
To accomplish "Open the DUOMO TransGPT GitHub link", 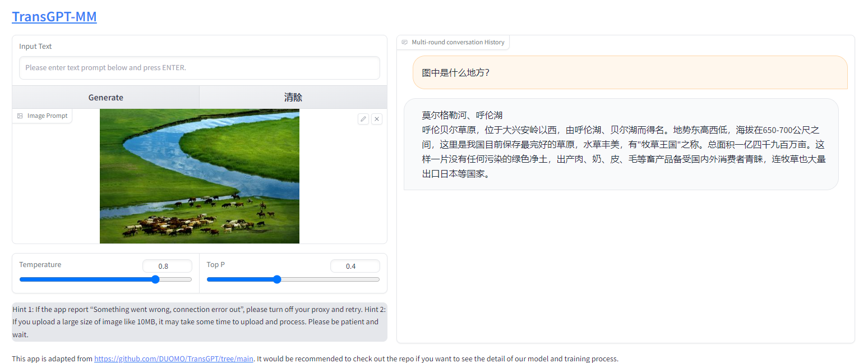I will click(x=174, y=359).
